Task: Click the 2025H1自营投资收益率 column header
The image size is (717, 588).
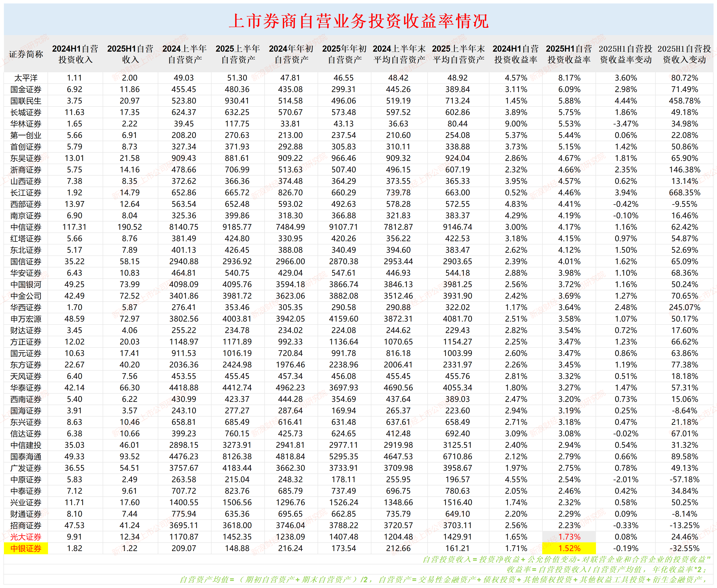Action: coord(570,53)
